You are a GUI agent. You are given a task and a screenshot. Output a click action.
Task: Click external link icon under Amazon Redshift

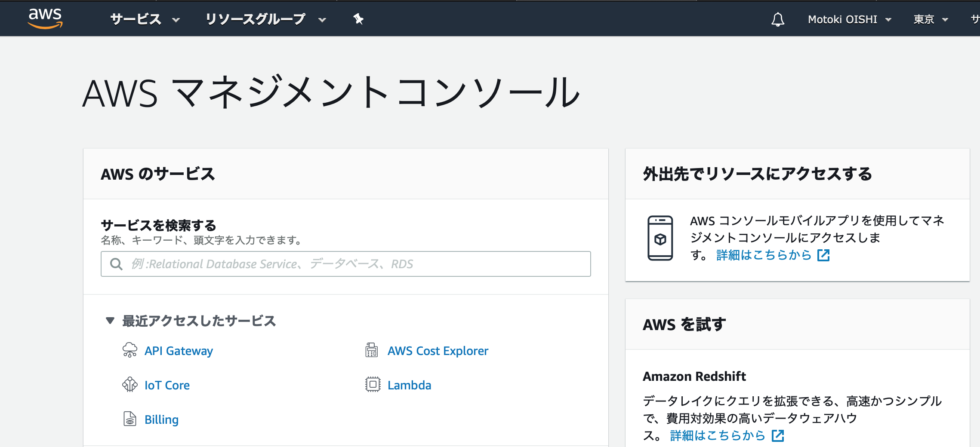[x=778, y=435]
